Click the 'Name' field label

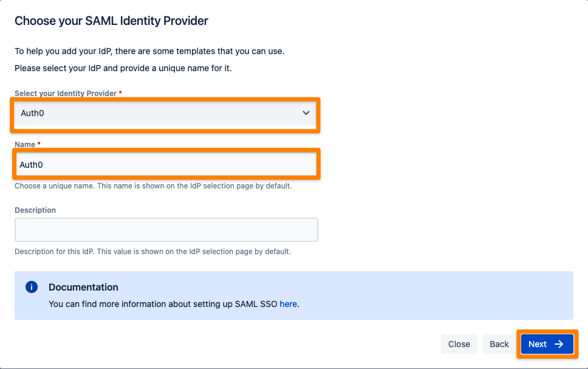pyautogui.click(x=25, y=145)
